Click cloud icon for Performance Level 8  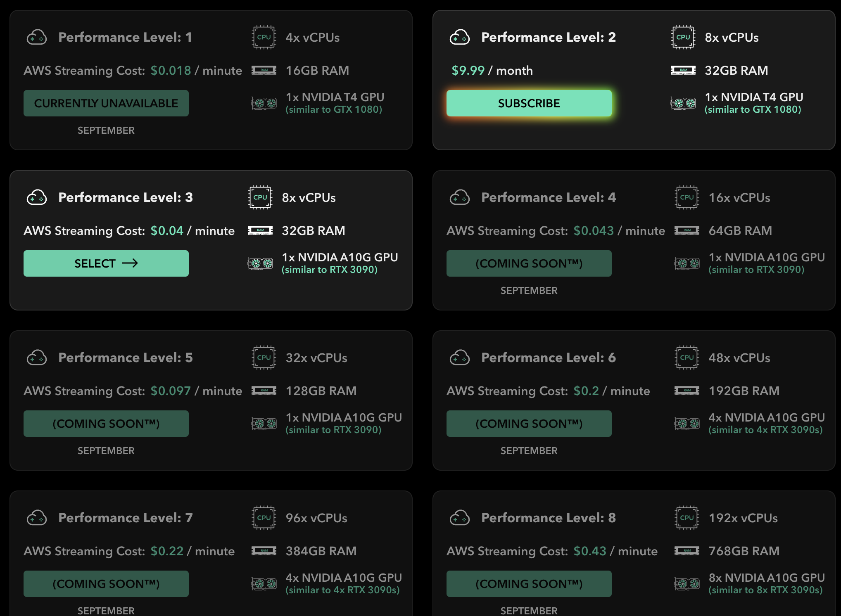[460, 518]
